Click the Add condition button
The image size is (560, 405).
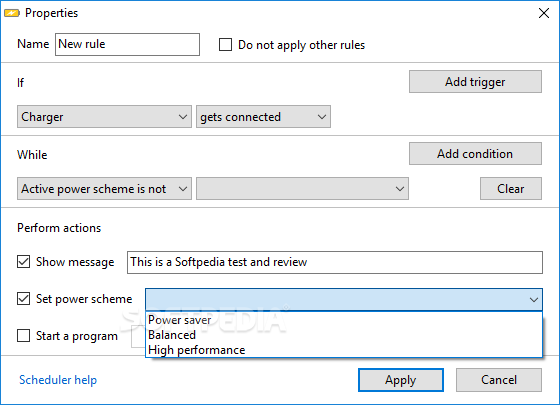pos(475,154)
